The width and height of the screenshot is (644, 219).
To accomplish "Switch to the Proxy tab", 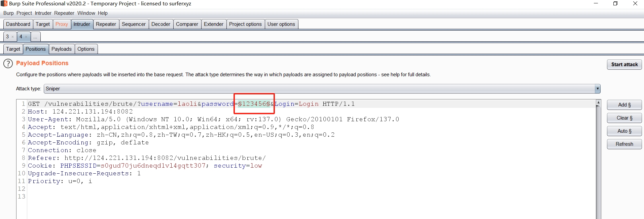I will click(62, 24).
